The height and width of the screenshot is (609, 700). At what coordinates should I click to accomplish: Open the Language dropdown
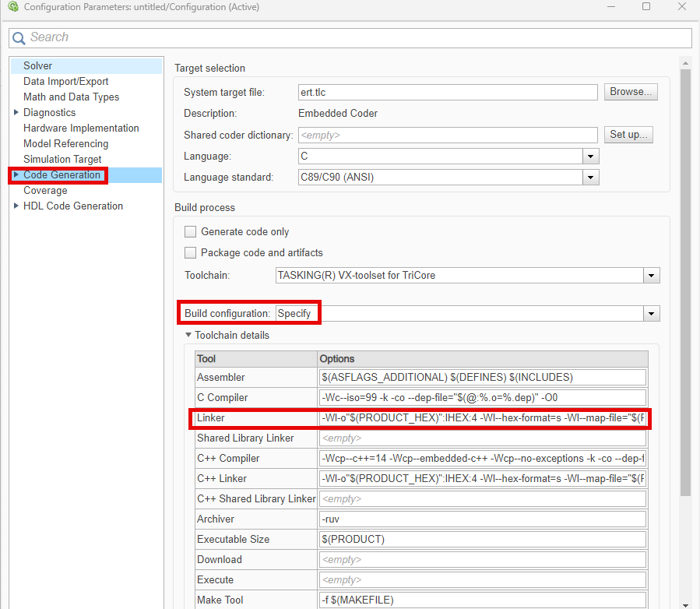click(589, 155)
